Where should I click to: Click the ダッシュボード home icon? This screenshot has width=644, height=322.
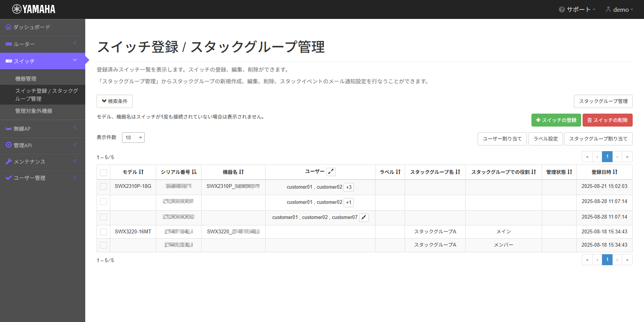point(8,27)
